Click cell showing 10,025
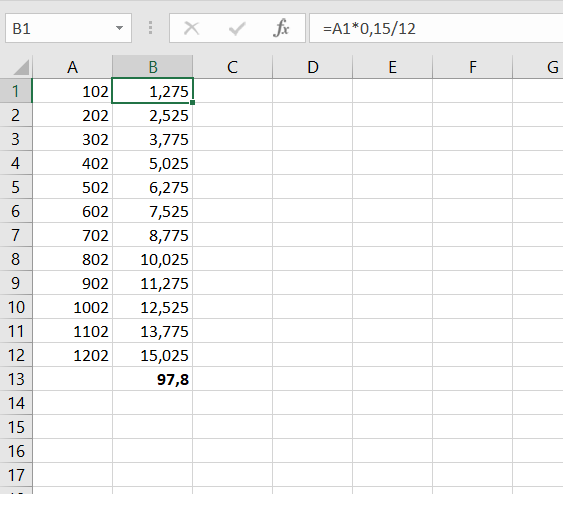The width and height of the screenshot is (563, 507). (x=153, y=259)
